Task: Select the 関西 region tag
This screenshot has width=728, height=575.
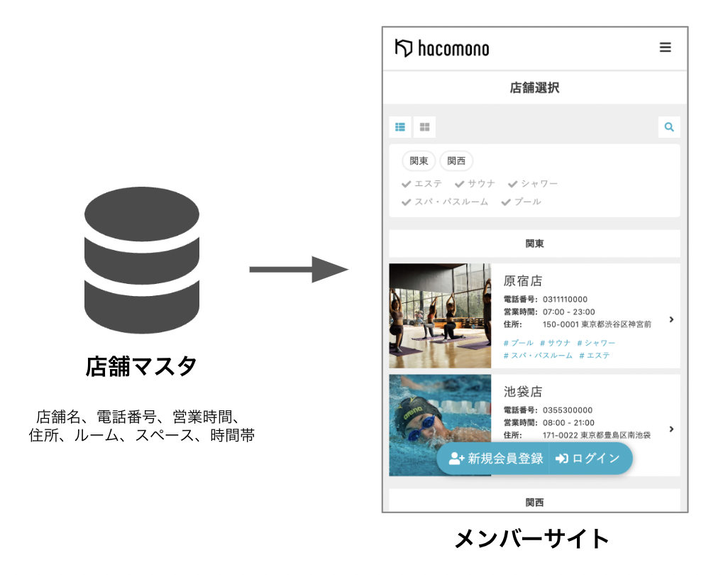Action: (x=456, y=161)
